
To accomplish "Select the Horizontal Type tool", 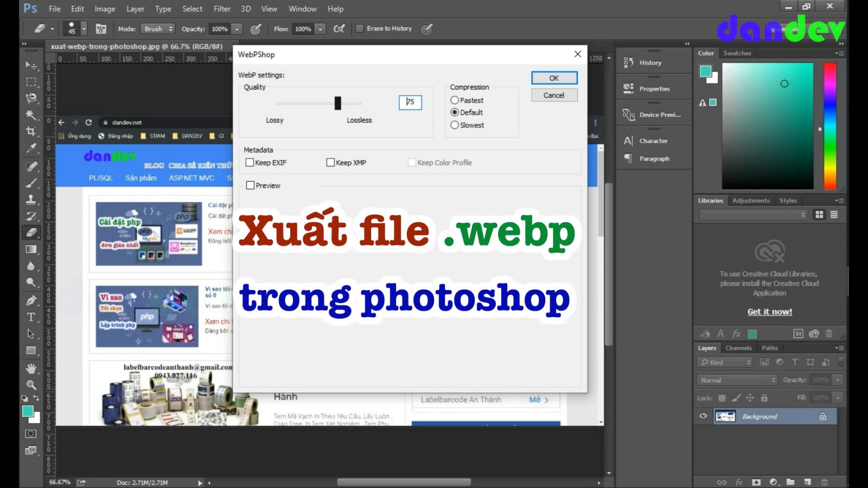I will (x=31, y=317).
